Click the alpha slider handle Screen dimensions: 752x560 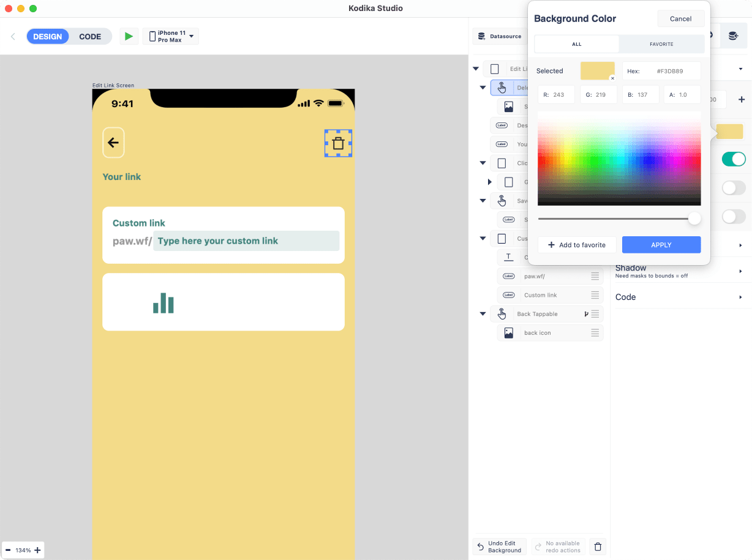694,218
